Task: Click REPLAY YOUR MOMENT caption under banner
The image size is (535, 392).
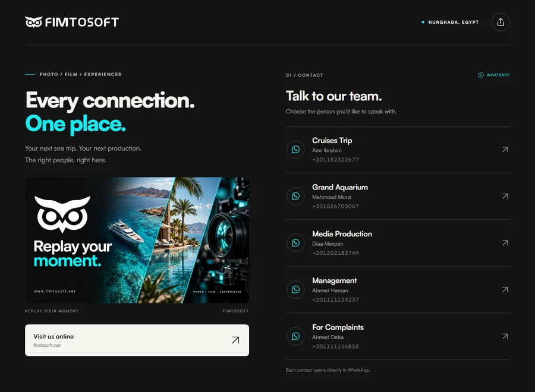Action: coord(52,311)
